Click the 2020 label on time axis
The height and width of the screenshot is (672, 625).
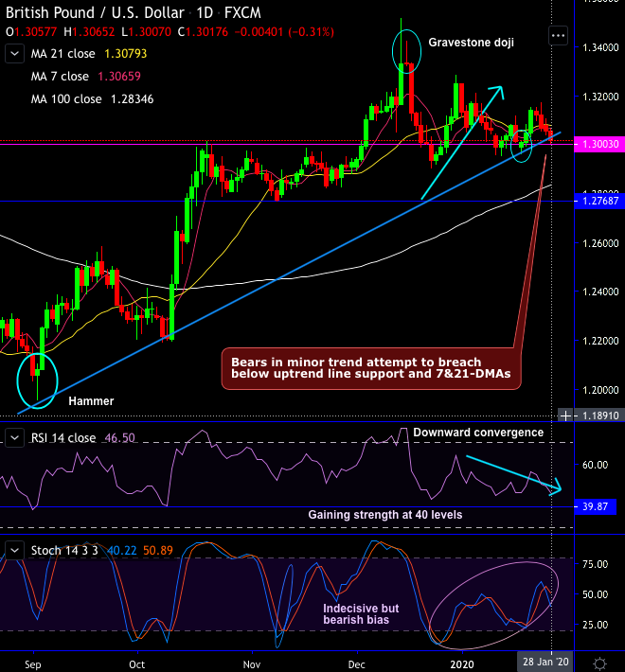(x=462, y=664)
